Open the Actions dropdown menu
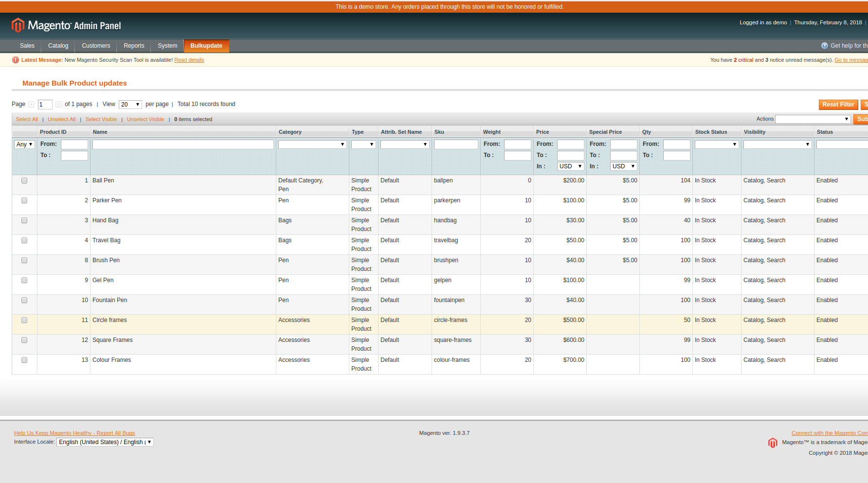This screenshot has width=868, height=483. (813, 119)
